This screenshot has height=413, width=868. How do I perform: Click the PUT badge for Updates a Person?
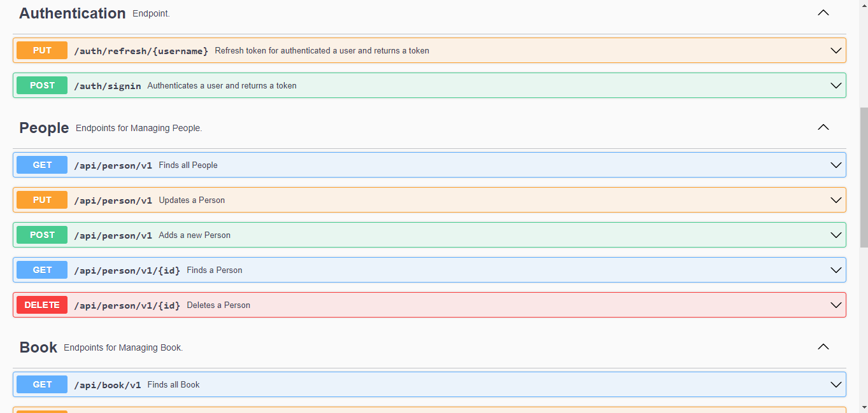tap(42, 200)
